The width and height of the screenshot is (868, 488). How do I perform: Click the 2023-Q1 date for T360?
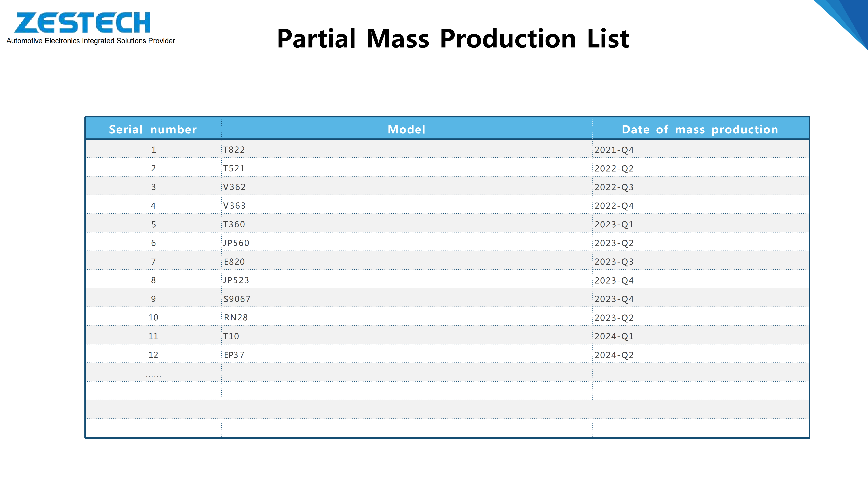(x=614, y=224)
